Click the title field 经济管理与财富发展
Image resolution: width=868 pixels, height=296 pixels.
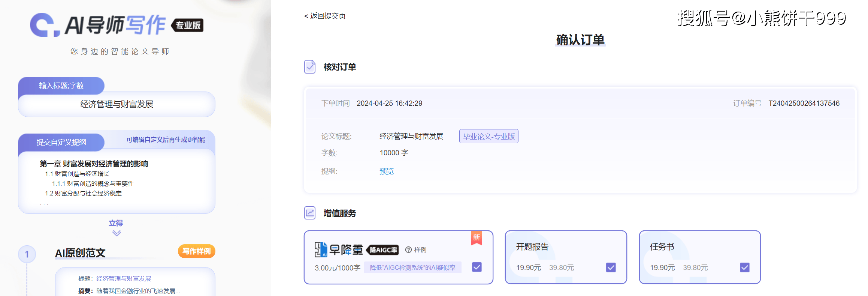117,104
